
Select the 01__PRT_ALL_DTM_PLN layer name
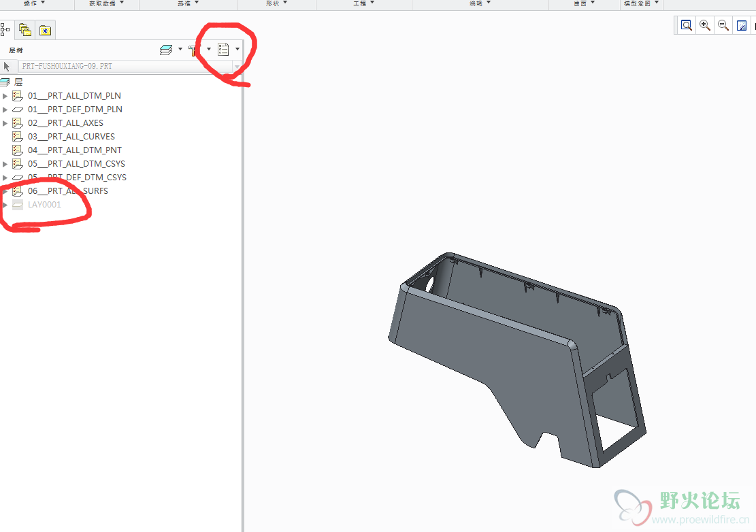(x=74, y=96)
